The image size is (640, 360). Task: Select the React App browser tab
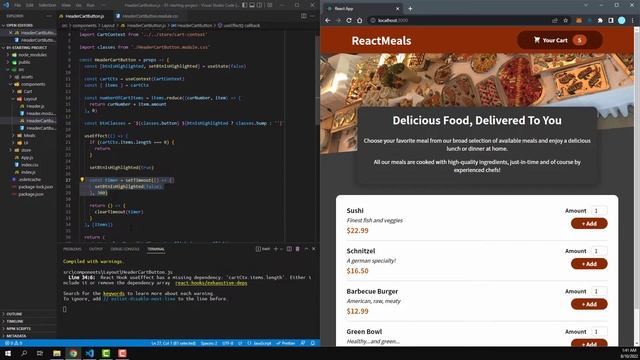363,8
